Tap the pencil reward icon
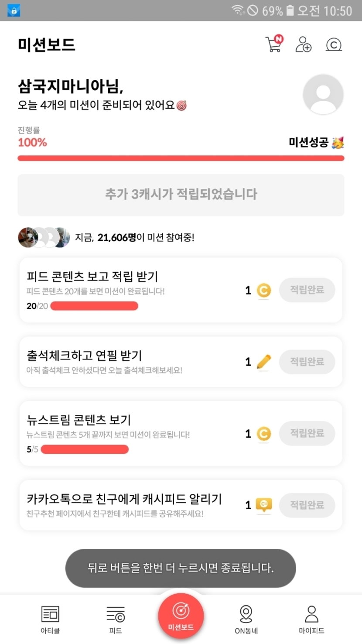Image resolution: width=362 pixels, height=644 pixels. [263, 362]
